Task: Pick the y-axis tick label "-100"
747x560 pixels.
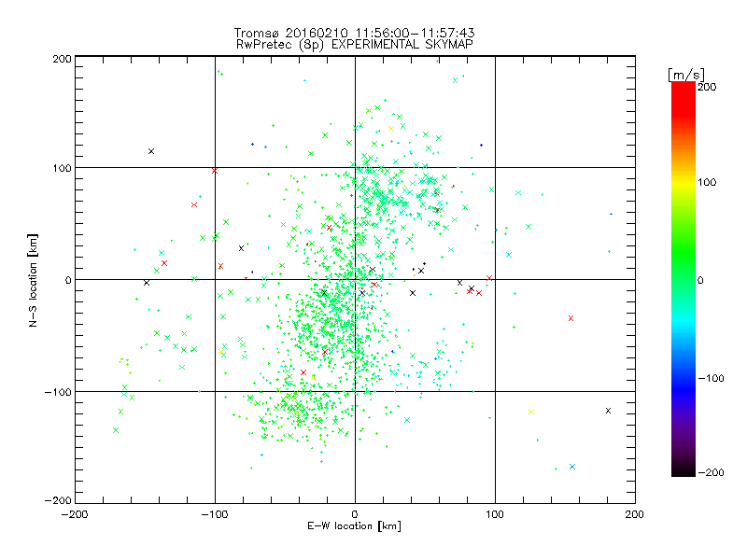Action: click(58, 392)
